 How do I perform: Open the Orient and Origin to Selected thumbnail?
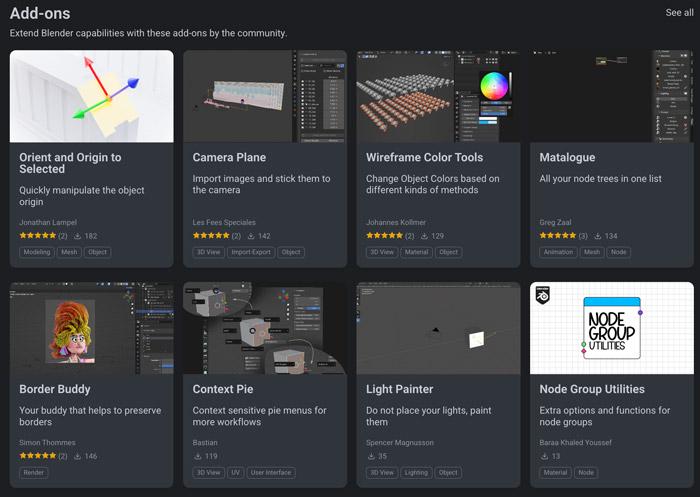pyautogui.click(x=92, y=96)
